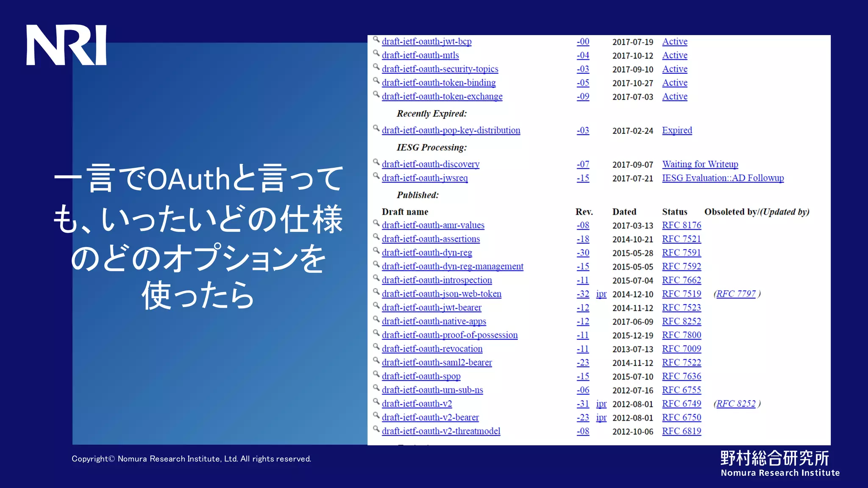Open the RFC 7662 link

(682, 280)
